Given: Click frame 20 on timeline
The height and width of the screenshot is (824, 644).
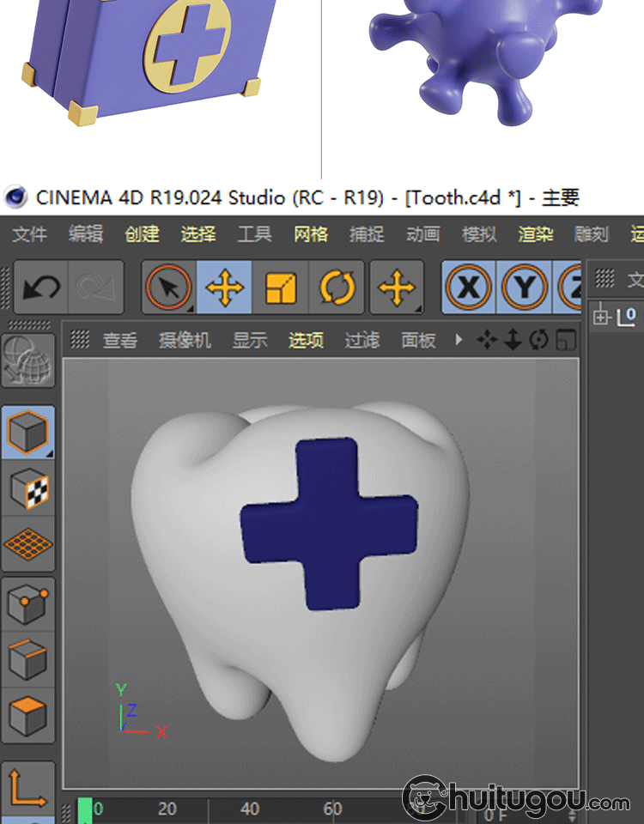Looking at the screenshot, I should [167, 809].
